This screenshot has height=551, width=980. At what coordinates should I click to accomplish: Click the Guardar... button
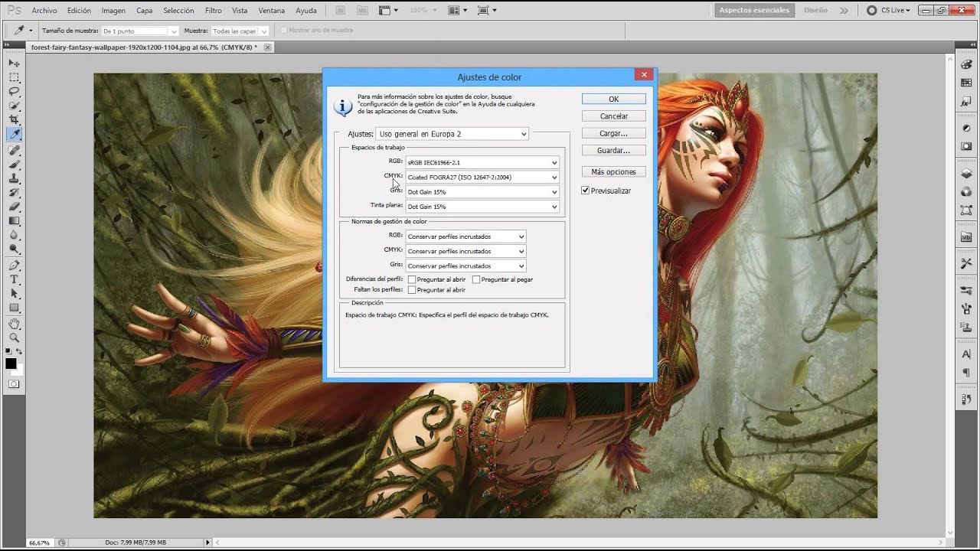pyautogui.click(x=613, y=151)
